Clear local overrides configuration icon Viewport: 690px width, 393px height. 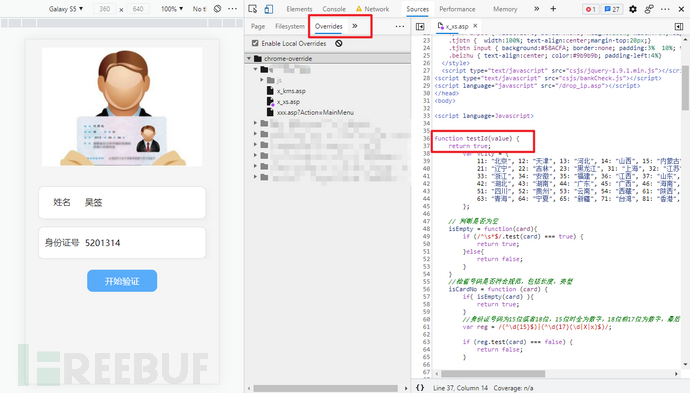[x=338, y=43]
